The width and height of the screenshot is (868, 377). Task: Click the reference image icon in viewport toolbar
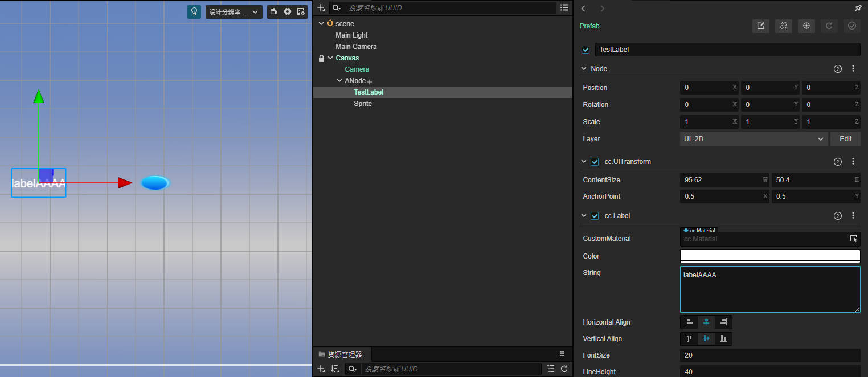[x=301, y=11]
